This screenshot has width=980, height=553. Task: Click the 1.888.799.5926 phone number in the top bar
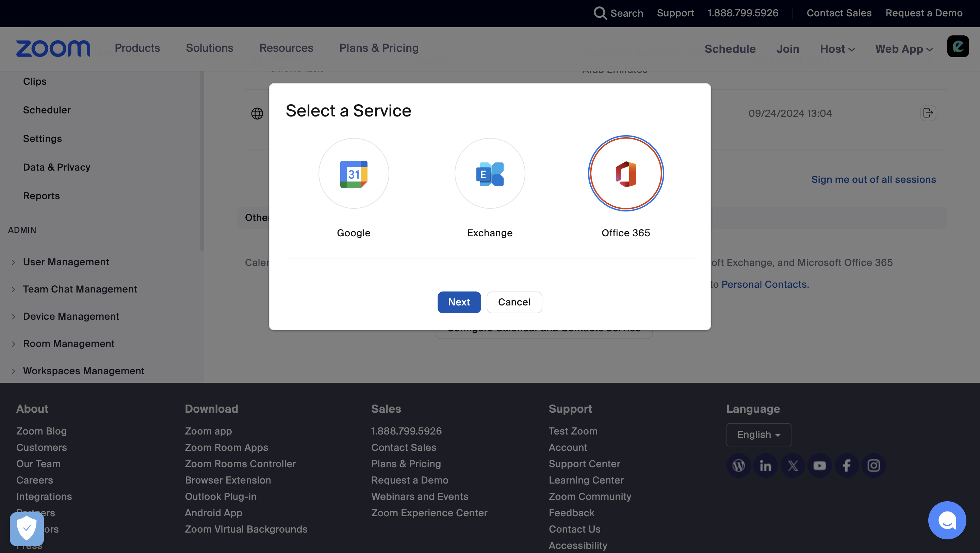tap(742, 13)
